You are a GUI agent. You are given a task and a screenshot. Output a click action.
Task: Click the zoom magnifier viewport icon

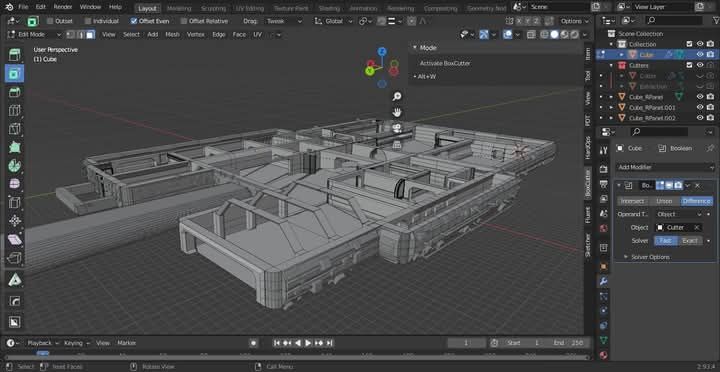(397, 96)
